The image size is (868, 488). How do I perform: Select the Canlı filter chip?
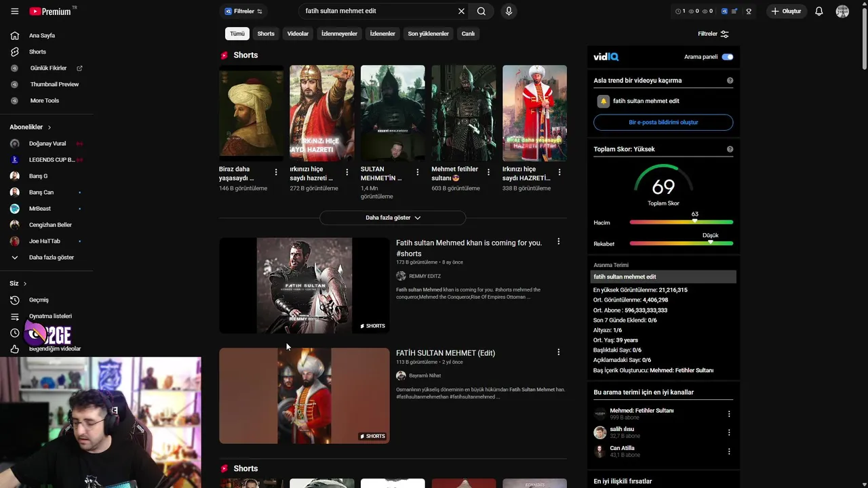pyautogui.click(x=468, y=33)
